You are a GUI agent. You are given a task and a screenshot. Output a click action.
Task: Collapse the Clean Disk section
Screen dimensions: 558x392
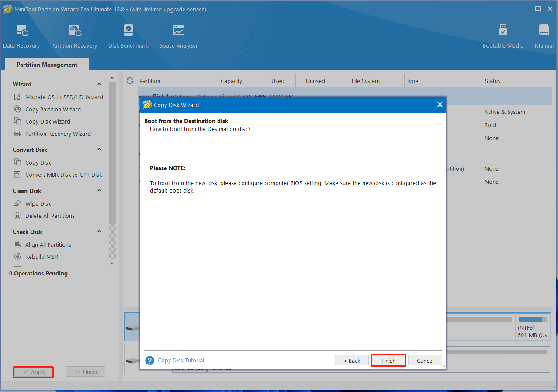[99, 190]
